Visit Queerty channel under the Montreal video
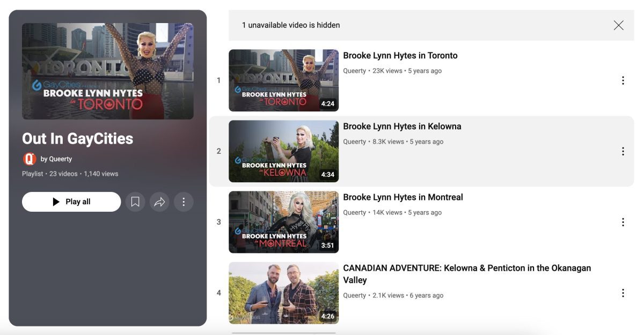The height and width of the screenshot is (335, 644). [355, 212]
